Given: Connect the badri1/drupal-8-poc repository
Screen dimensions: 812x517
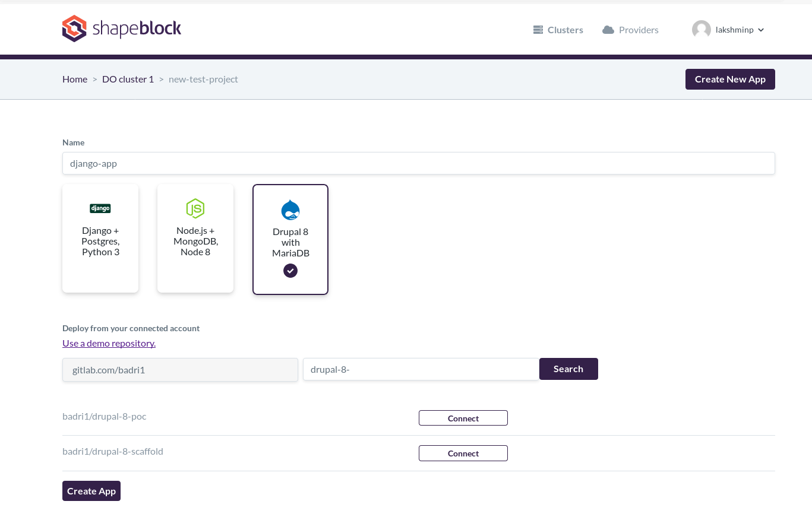Looking at the screenshot, I should [463, 418].
